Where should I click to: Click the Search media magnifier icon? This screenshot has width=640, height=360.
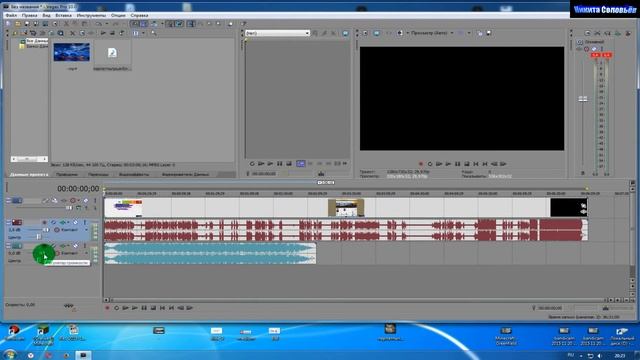pyautogui.click(x=154, y=33)
